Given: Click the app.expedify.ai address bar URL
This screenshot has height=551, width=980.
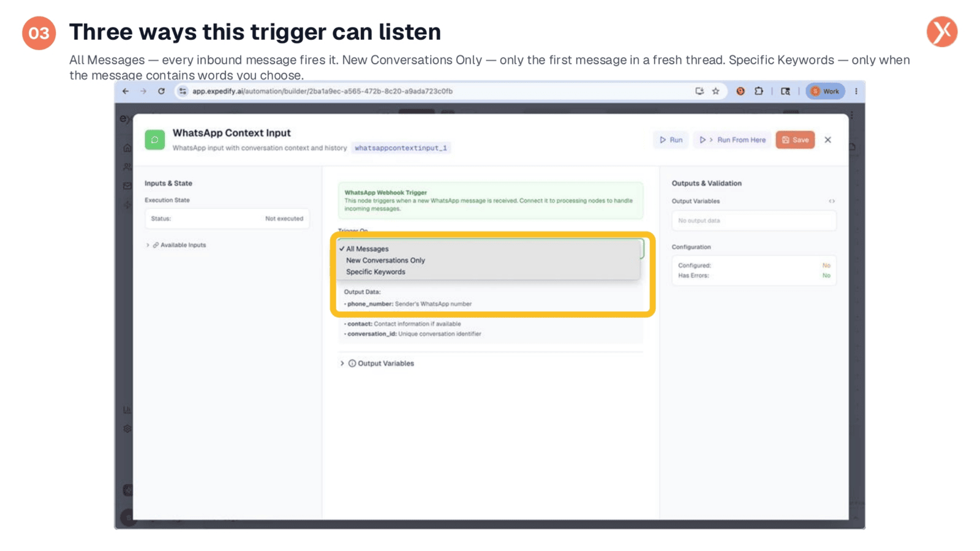Looking at the screenshot, I should [322, 91].
